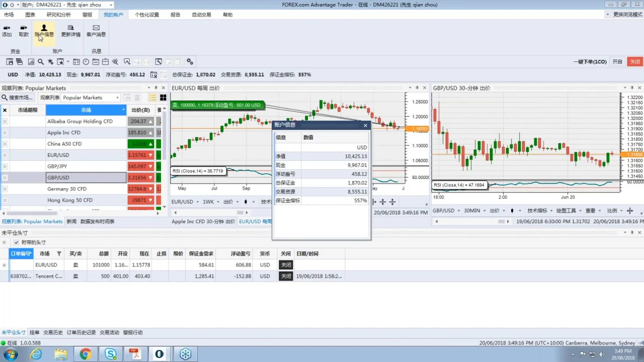Click the 取款 withdraw funds icon
This screenshot has height=362, width=644.
tap(24, 31)
